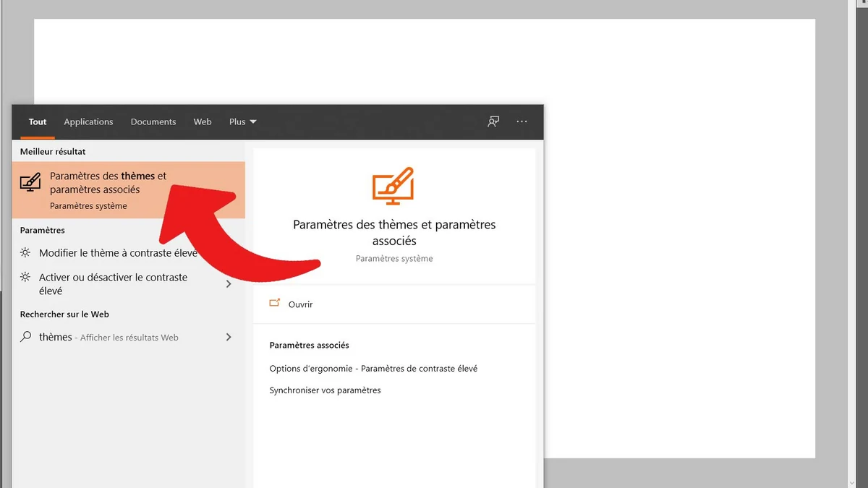Open Options d'ergonomie contraste élevé link

[x=373, y=368]
